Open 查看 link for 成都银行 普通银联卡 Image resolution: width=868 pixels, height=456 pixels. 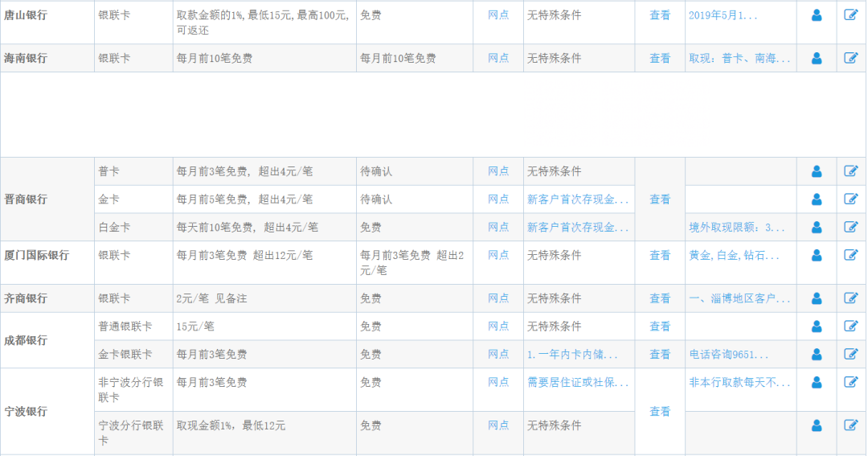[659, 327]
